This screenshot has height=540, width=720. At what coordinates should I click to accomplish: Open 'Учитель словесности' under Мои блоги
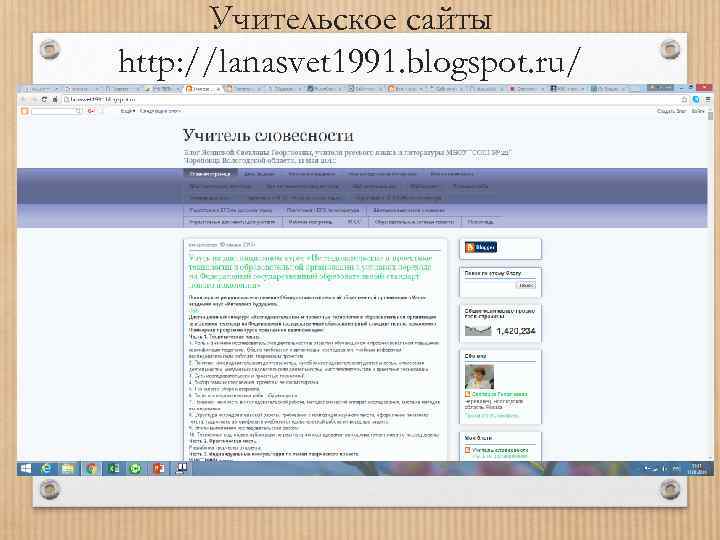point(500,450)
